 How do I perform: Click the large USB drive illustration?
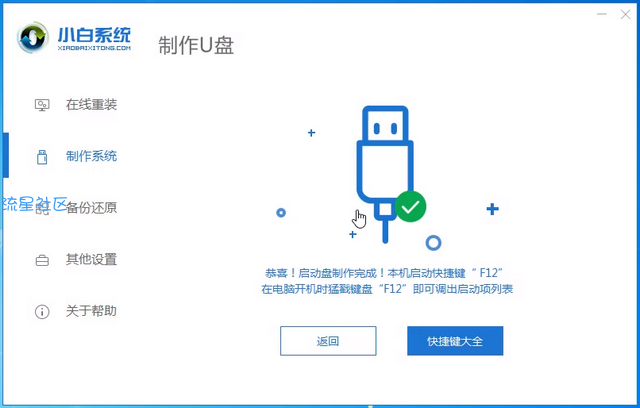[385, 175]
